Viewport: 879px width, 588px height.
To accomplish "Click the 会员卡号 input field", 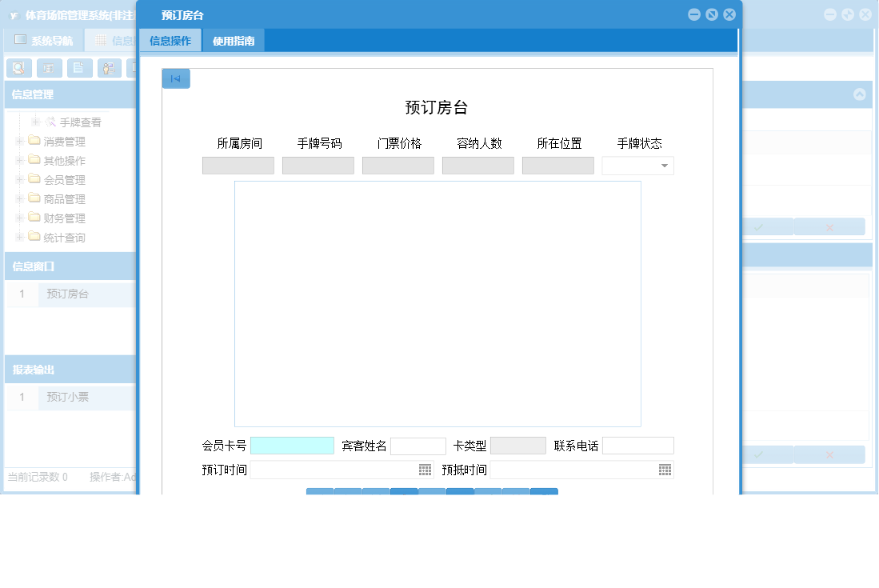I will (x=292, y=445).
